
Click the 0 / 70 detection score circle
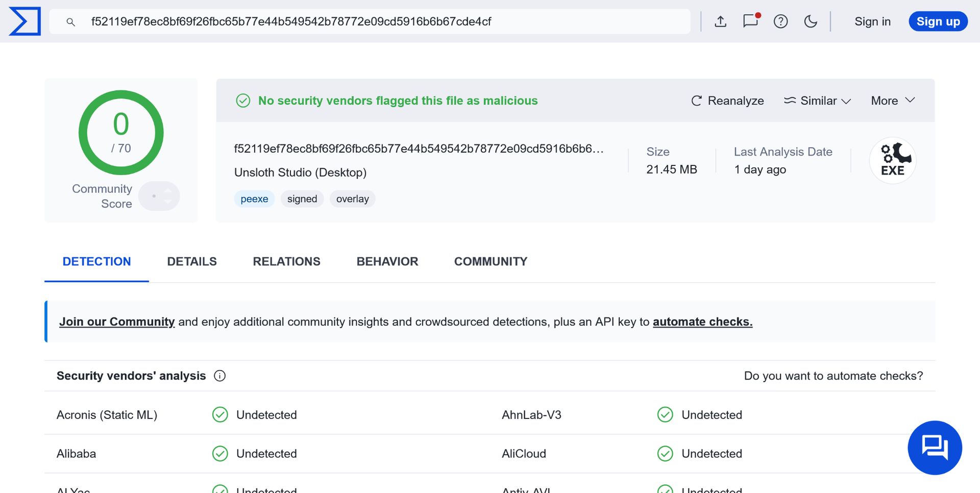point(121,133)
